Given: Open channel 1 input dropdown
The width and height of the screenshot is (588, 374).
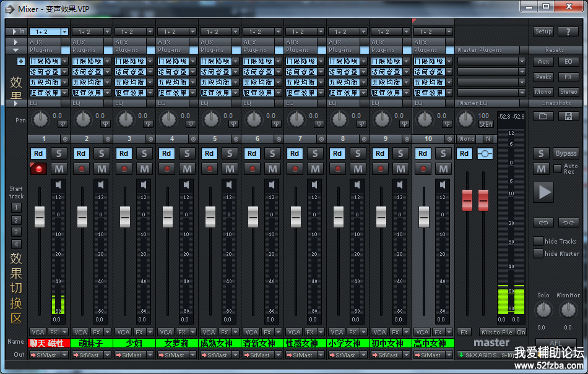Looking at the screenshot, I should (x=64, y=32).
